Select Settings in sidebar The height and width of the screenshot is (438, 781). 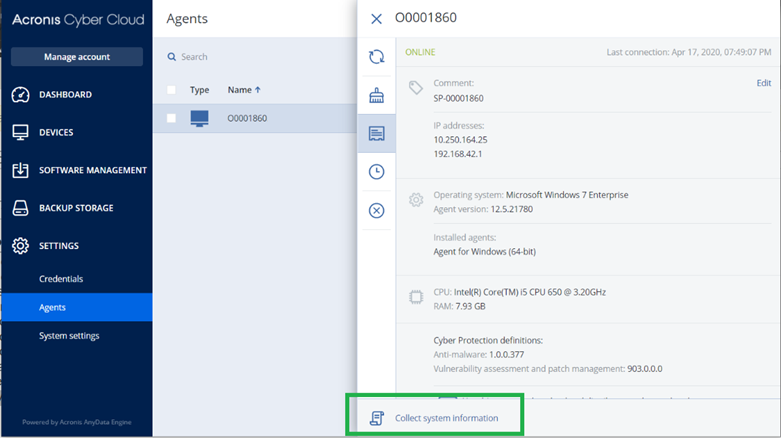(59, 246)
